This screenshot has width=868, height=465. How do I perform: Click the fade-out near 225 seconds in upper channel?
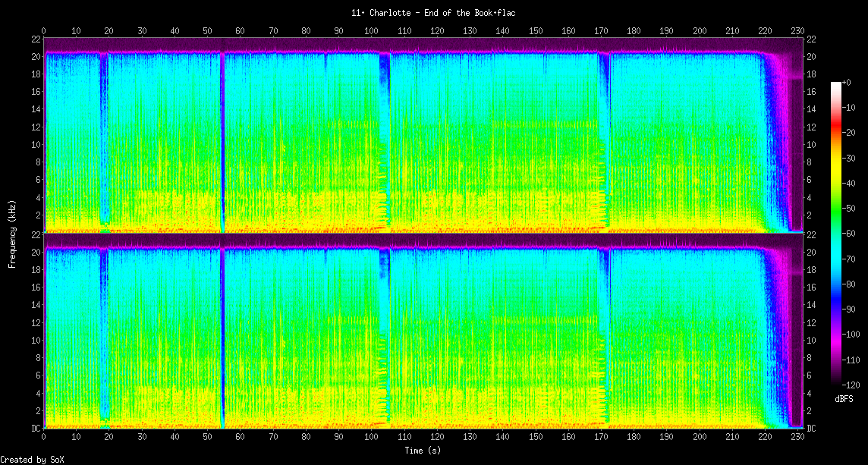[x=778, y=152]
